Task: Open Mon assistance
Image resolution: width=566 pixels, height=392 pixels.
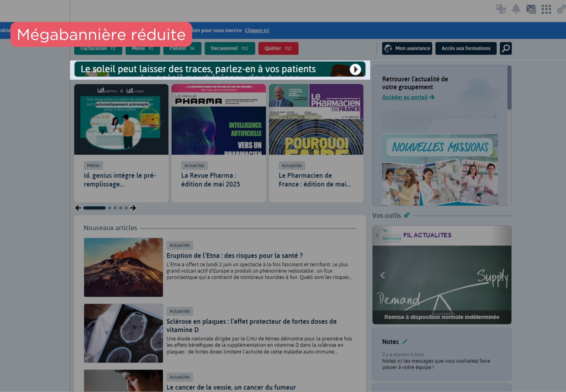Action: pyautogui.click(x=407, y=48)
